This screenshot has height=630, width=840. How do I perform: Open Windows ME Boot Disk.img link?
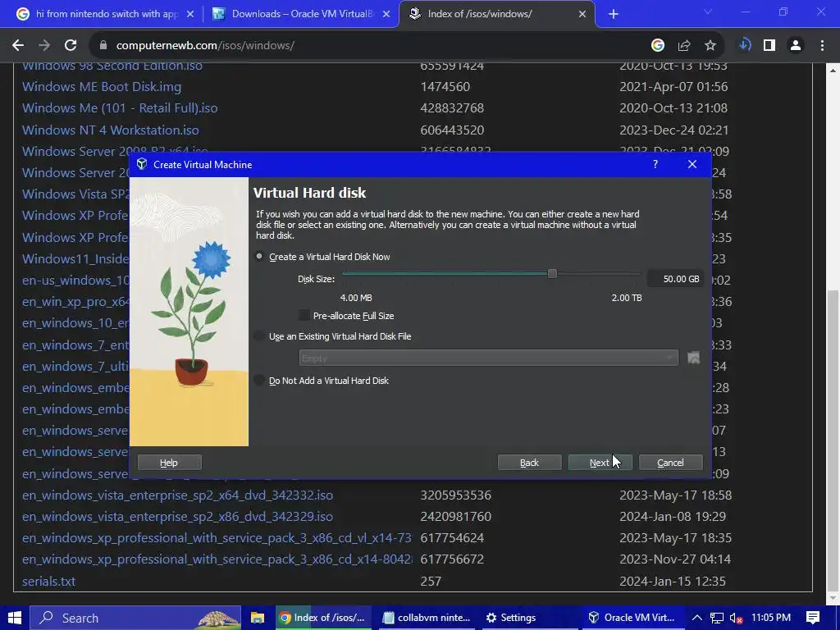coord(101,87)
